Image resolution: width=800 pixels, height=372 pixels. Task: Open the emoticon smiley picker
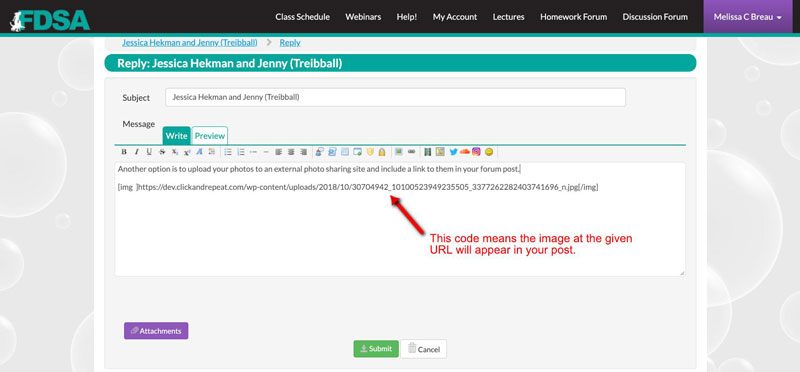(x=489, y=152)
